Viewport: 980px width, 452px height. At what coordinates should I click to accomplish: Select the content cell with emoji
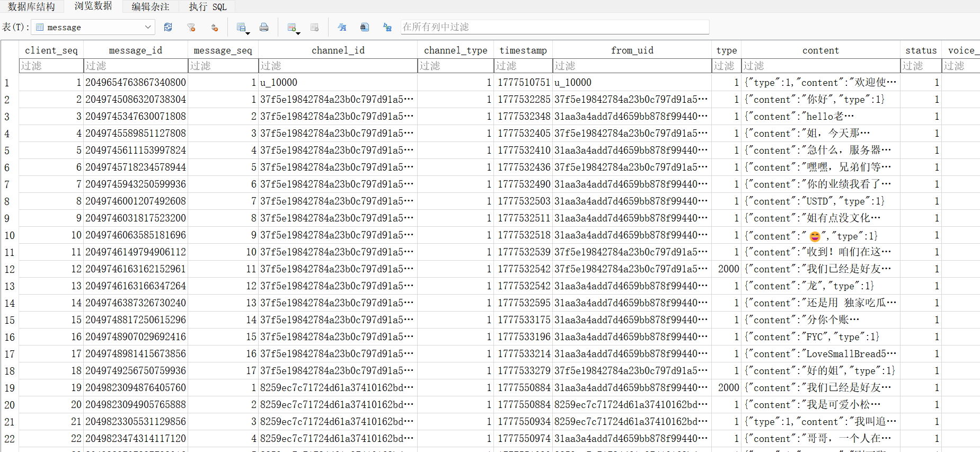tap(821, 235)
